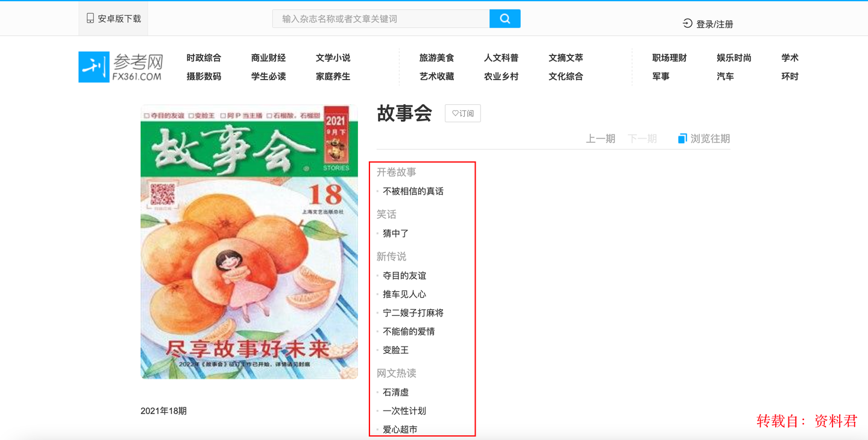Open article 爱心超市

400,430
